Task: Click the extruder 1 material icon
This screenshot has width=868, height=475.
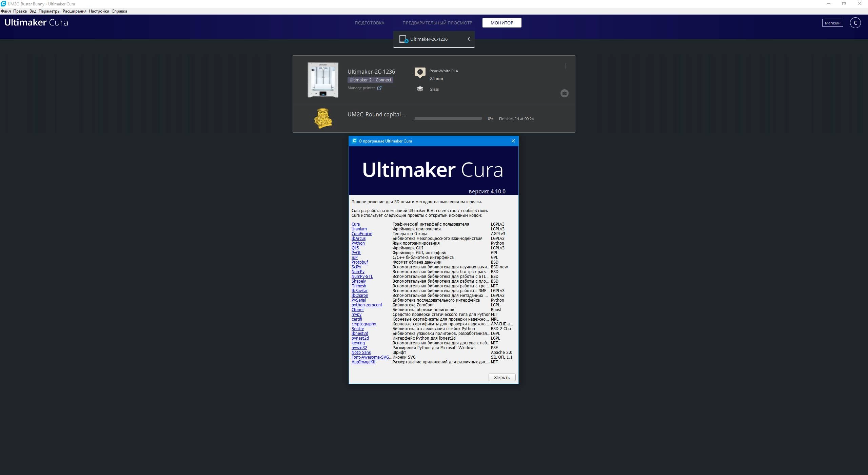Action: coord(420,73)
